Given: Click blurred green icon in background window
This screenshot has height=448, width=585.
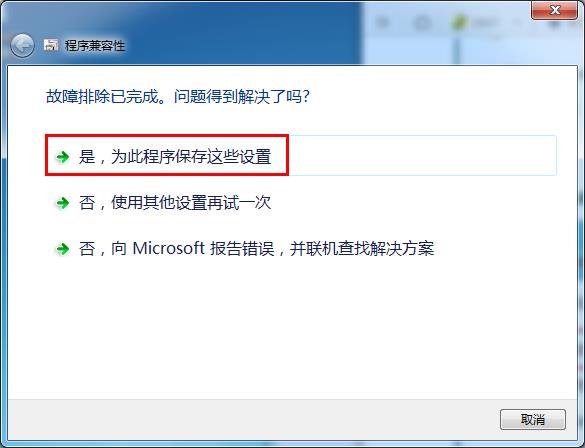Looking at the screenshot, I should [459, 23].
